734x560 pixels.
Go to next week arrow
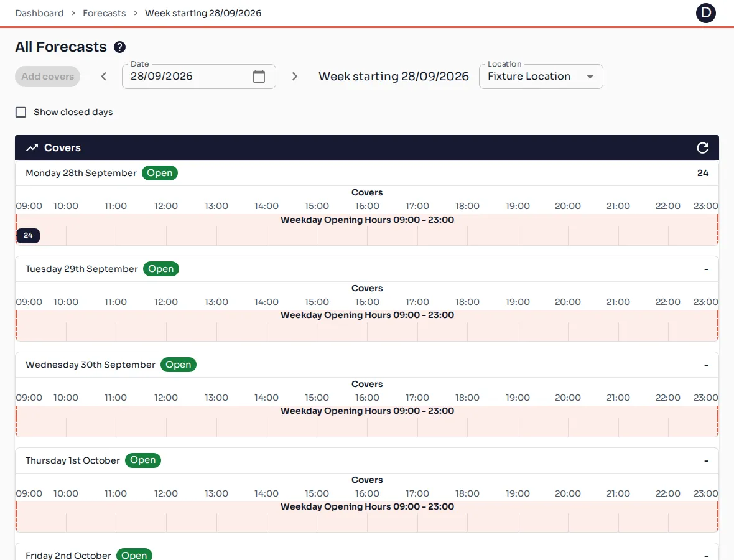pyautogui.click(x=294, y=77)
